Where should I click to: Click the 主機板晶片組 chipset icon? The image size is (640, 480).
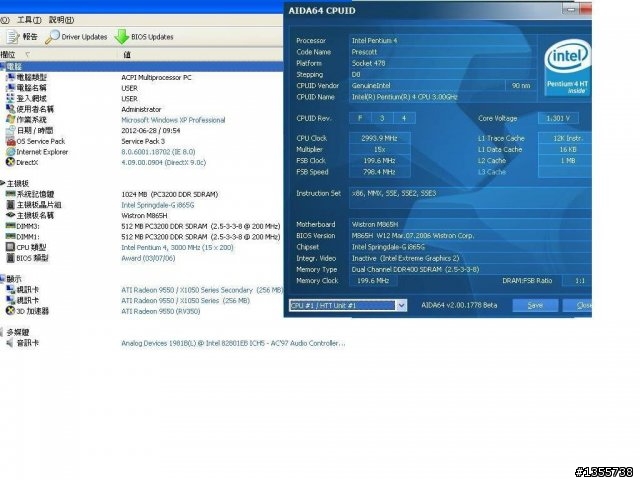point(11,204)
